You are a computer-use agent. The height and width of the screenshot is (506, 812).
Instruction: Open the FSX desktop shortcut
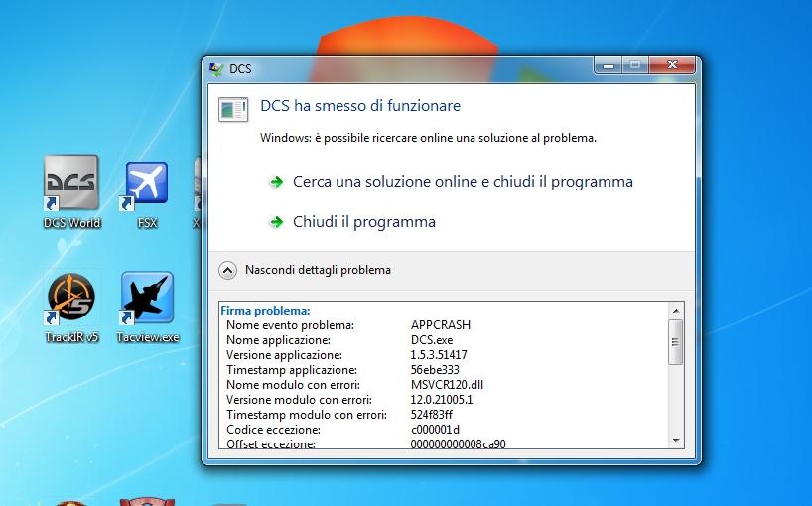[x=147, y=191]
